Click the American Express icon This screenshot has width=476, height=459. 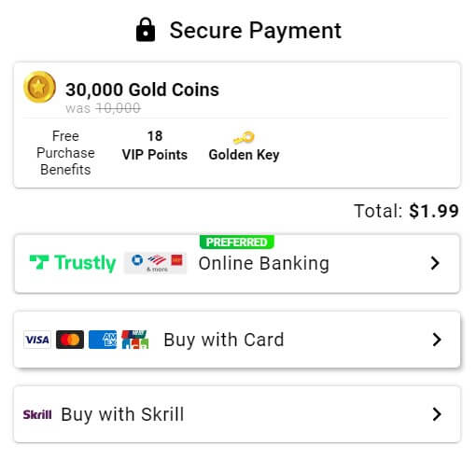click(103, 340)
